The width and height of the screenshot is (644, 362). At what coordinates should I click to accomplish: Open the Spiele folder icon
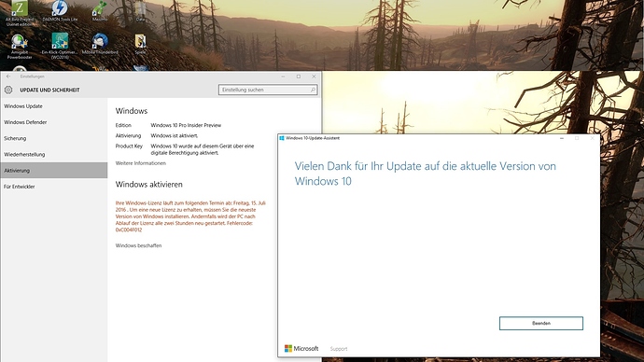(140, 44)
